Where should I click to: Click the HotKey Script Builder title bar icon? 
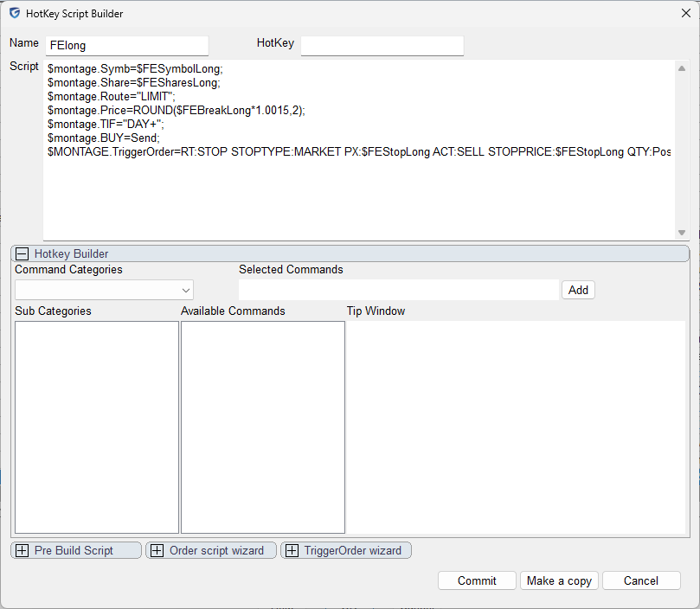point(14,13)
